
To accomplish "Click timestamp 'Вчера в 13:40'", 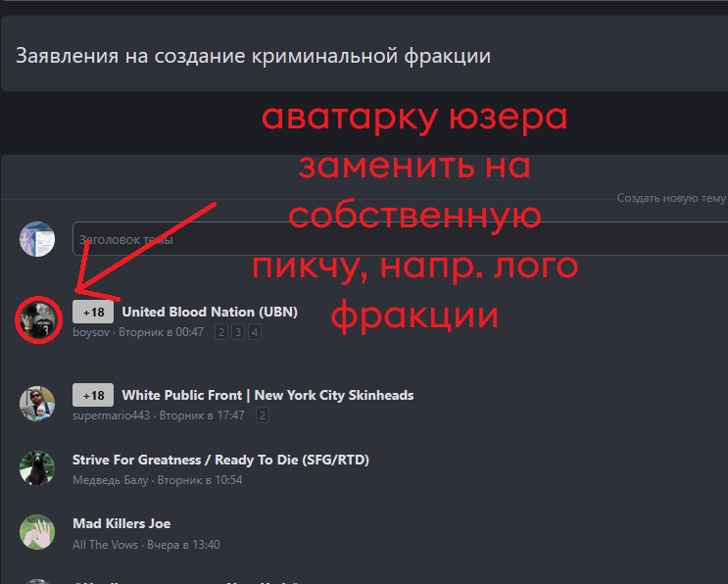I will 183,545.
